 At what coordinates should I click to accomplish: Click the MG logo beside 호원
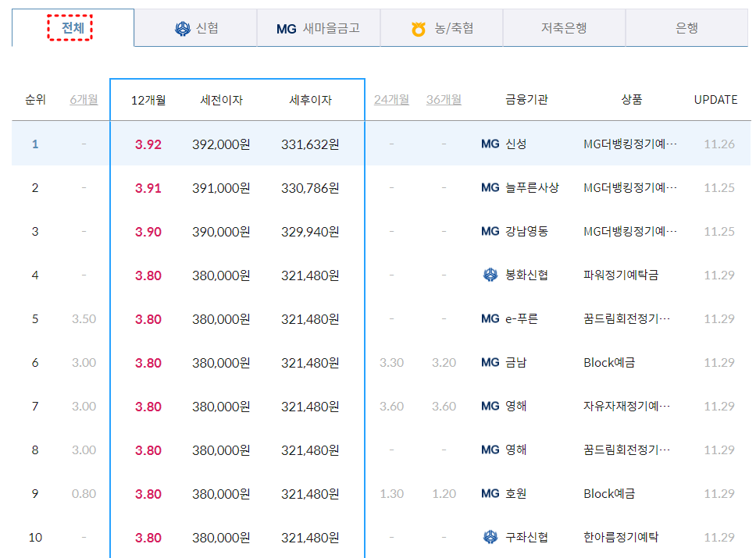pyautogui.click(x=490, y=494)
